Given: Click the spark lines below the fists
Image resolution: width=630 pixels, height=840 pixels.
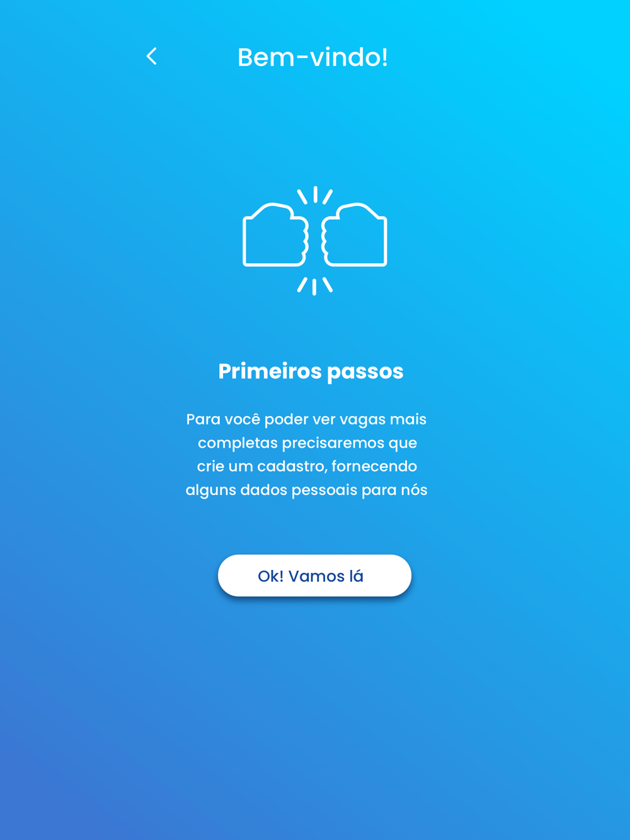Looking at the screenshot, I should (x=315, y=286).
